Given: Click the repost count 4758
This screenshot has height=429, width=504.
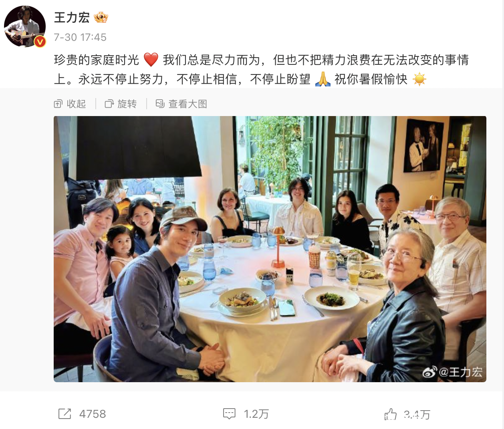Looking at the screenshot, I should click(x=93, y=414).
